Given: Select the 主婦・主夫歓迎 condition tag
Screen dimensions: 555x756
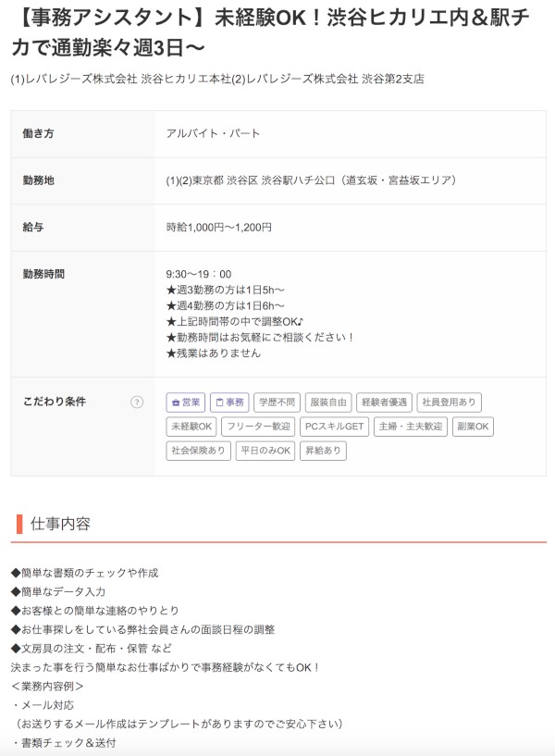Looking at the screenshot, I should [x=411, y=427].
